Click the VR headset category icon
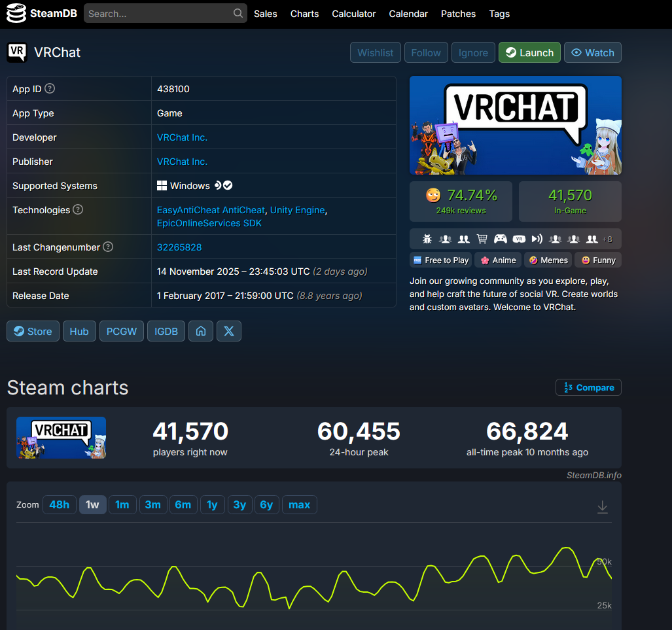 tap(519, 239)
